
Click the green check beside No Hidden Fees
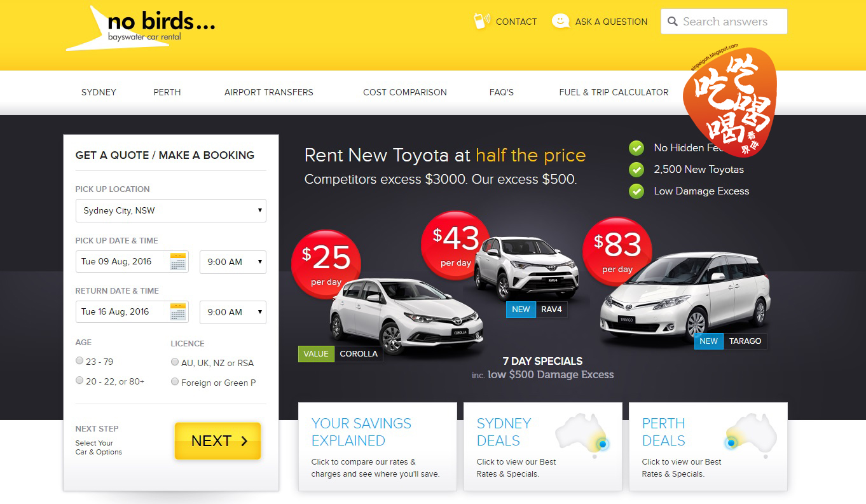636,148
